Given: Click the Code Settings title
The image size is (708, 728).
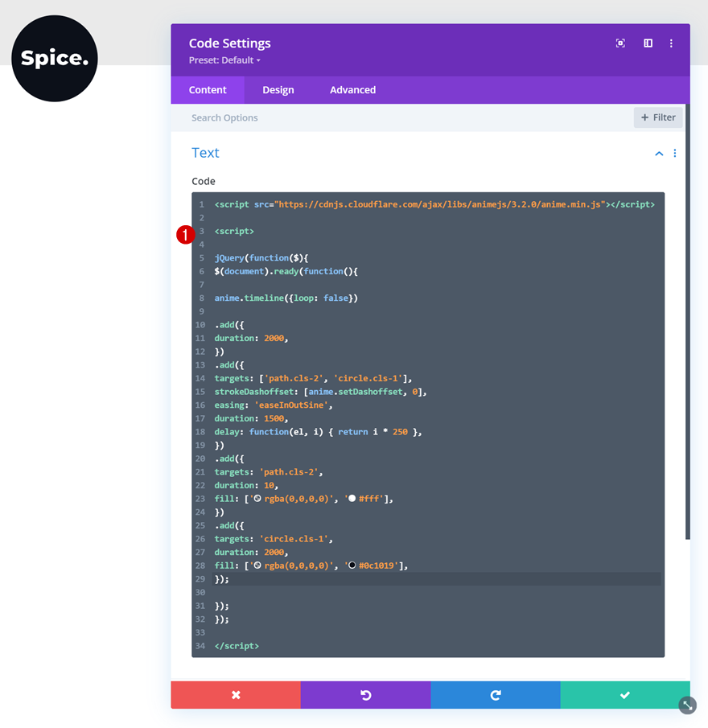Looking at the screenshot, I should coord(229,43).
